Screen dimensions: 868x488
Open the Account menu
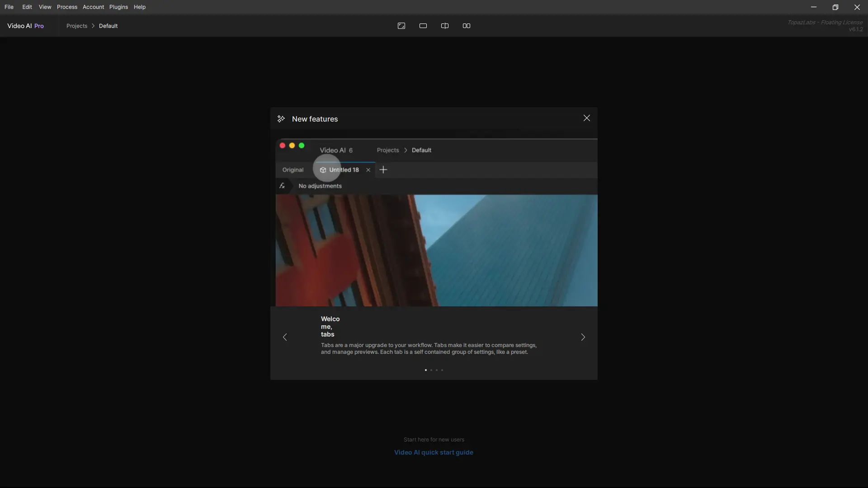coord(93,7)
